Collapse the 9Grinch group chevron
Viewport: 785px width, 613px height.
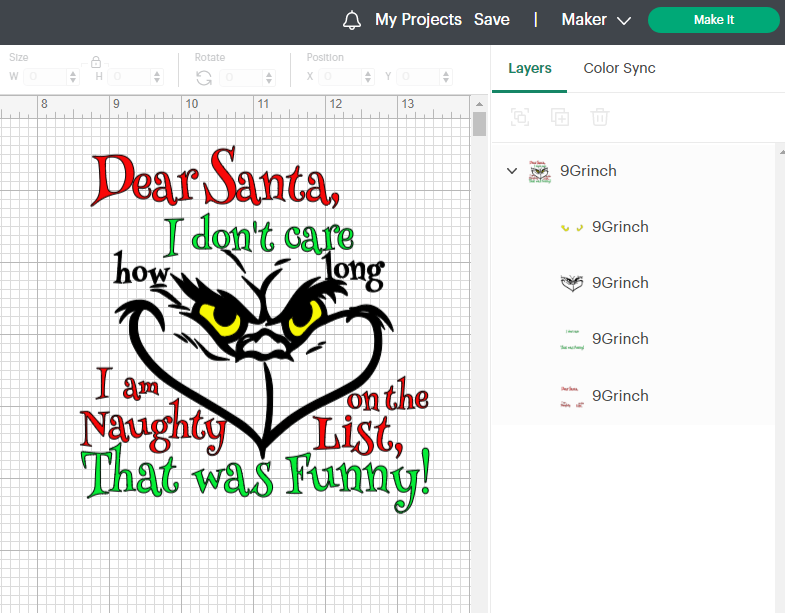(x=512, y=171)
